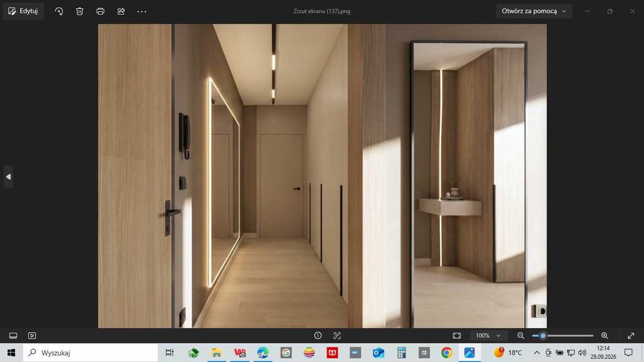Open the volume control speaker icon
This screenshot has height=362, width=644.
582,352
